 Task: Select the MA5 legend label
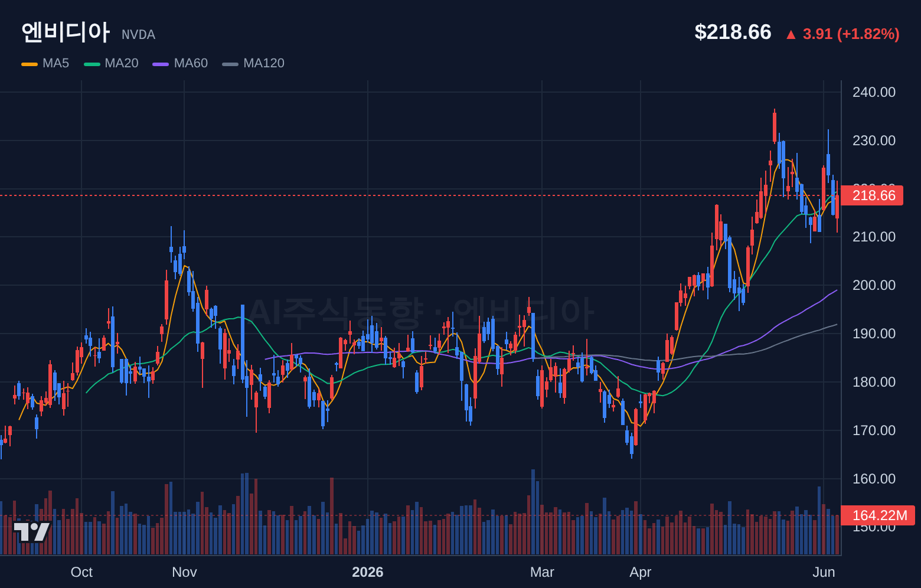click(55, 63)
